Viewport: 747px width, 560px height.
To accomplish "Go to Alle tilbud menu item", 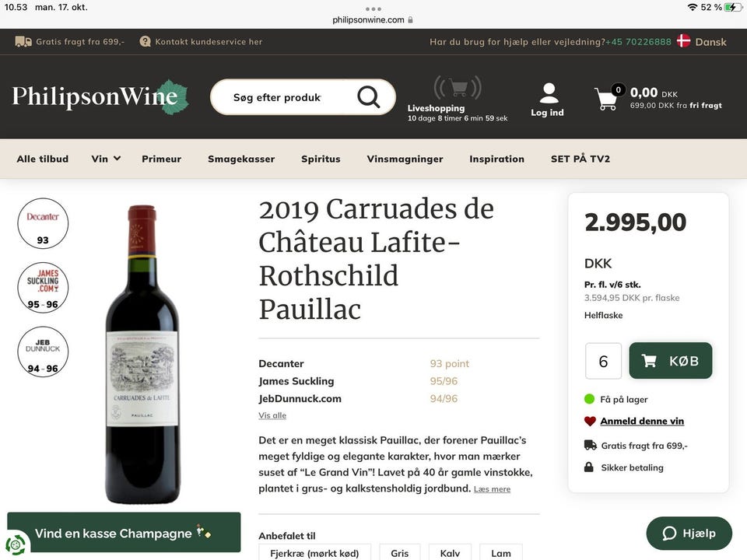I will 42,159.
